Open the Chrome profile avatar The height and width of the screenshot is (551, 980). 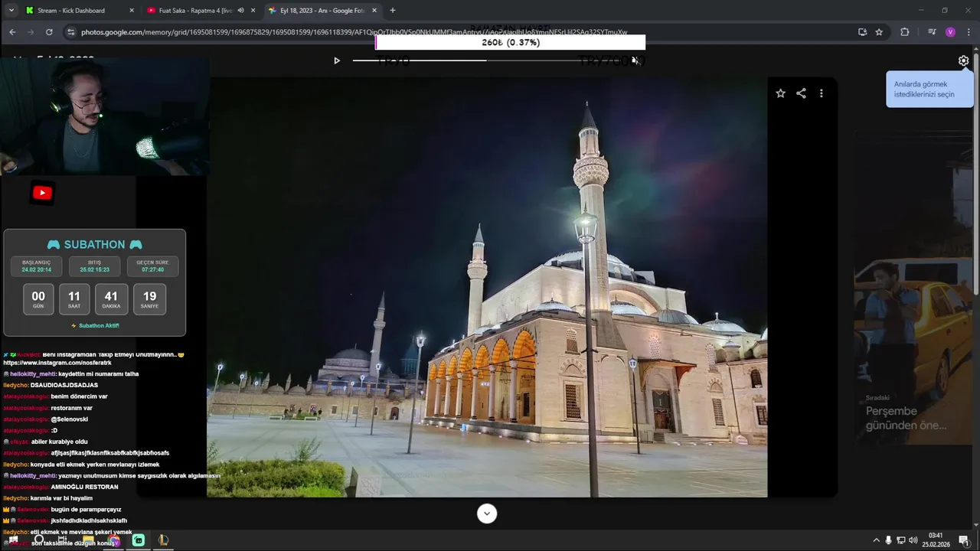[x=950, y=32]
